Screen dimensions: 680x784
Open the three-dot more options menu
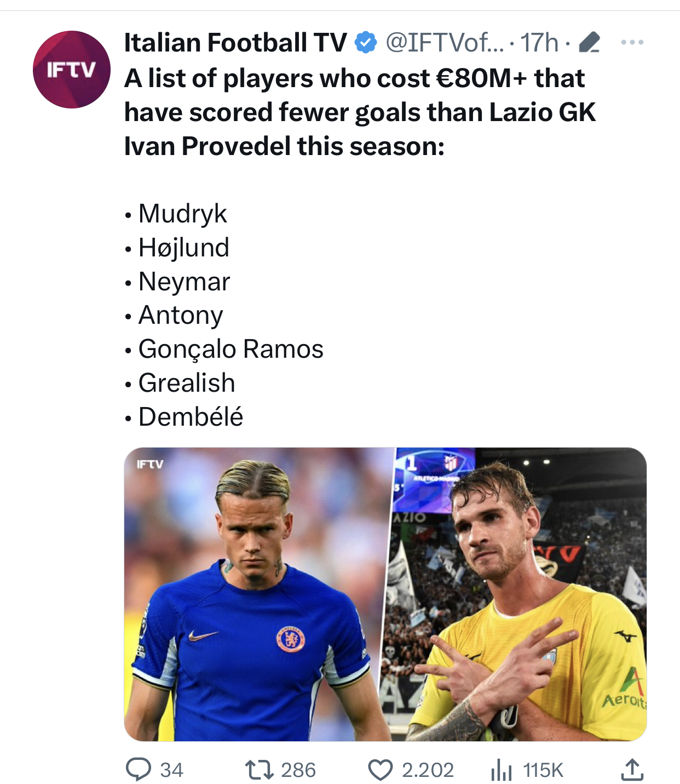pyautogui.click(x=632, y=42)
